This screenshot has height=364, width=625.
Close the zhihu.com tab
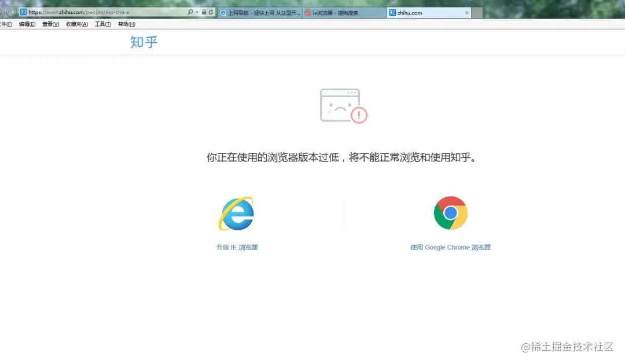click(x=467, y=13)
